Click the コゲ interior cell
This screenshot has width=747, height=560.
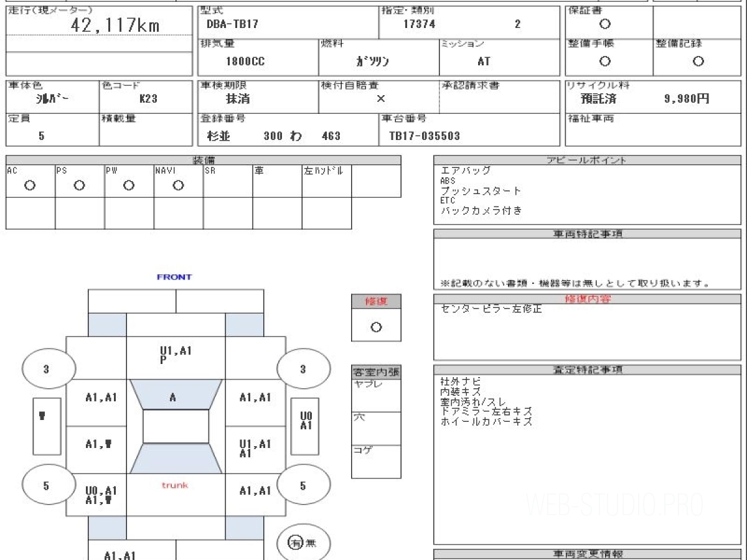(x=376, y=462)
